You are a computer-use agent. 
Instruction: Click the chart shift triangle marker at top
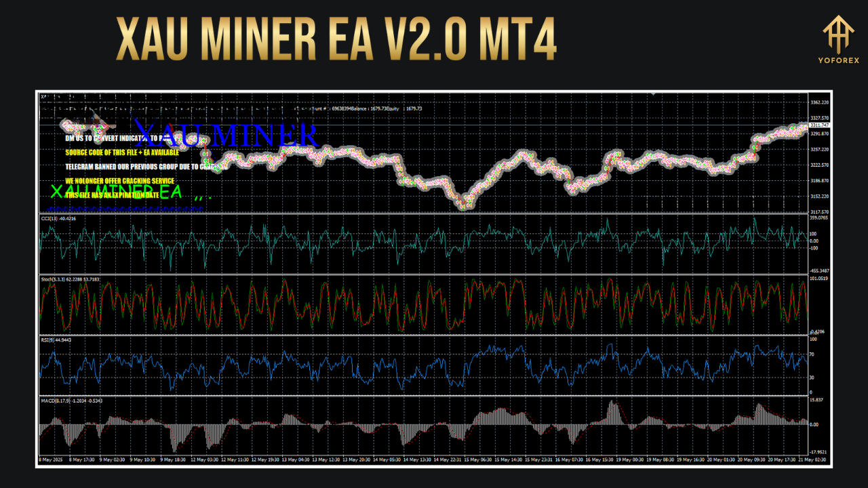tap(652, 95)
